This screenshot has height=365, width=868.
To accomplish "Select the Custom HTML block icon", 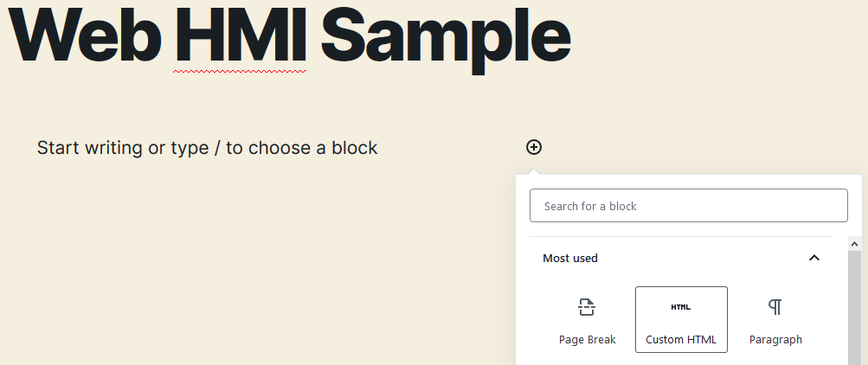I will pos(681,307).
